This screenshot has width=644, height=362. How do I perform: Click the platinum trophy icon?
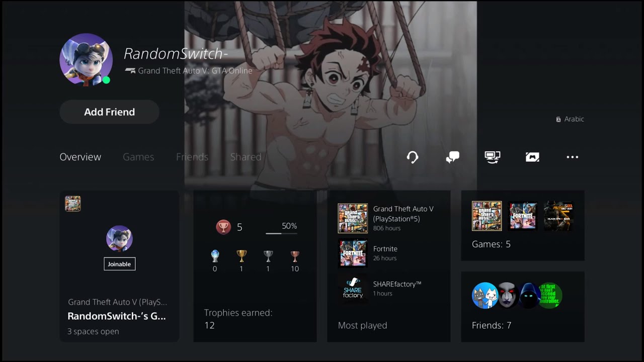click(x=215, y=256)
